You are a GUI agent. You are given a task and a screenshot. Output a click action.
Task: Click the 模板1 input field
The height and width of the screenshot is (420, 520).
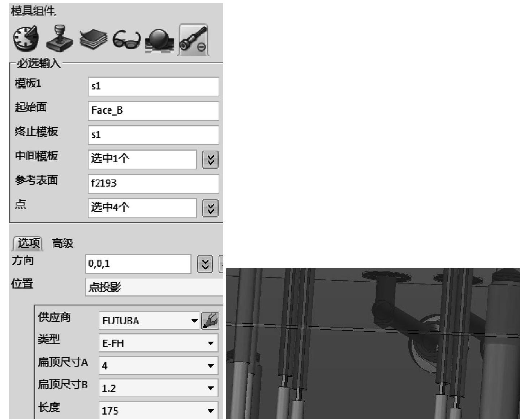tap(154, 86)
